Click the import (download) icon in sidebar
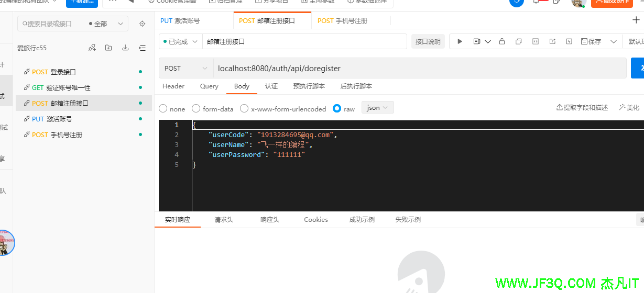Image resolution: width=644 pixels, height=293 pixels. (125, 48)
